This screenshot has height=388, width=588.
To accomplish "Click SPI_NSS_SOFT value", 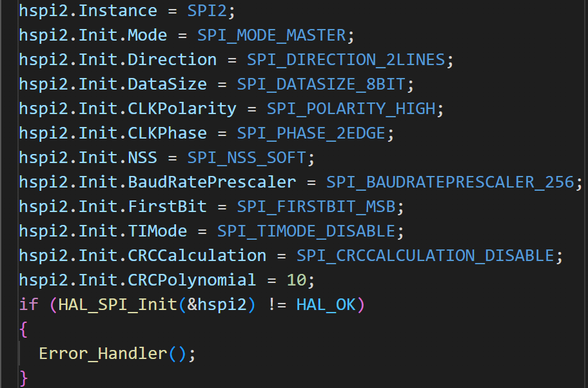I will [247, 158].
